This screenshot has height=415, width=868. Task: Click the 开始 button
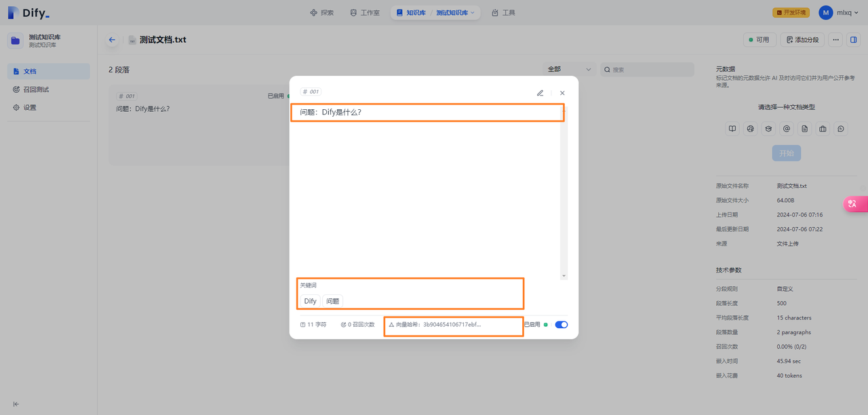787,153
